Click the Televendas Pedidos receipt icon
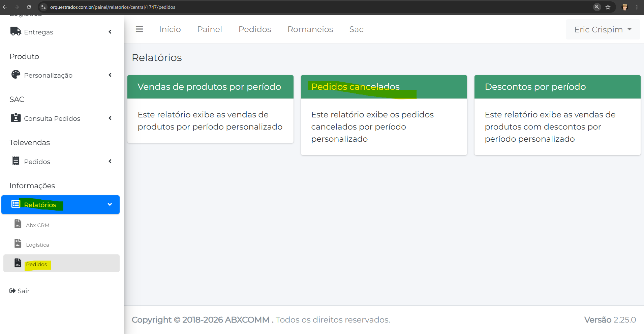 click(16, 161)
